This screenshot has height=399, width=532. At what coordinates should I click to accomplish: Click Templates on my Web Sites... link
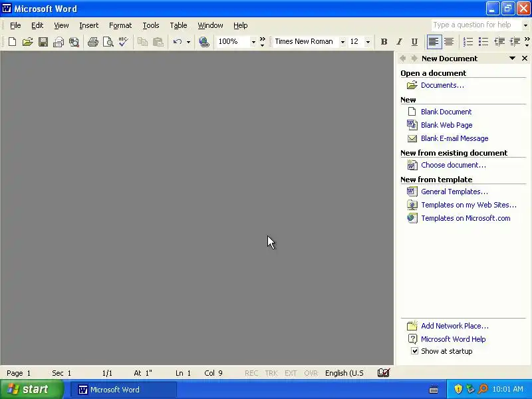pos(469,205)
